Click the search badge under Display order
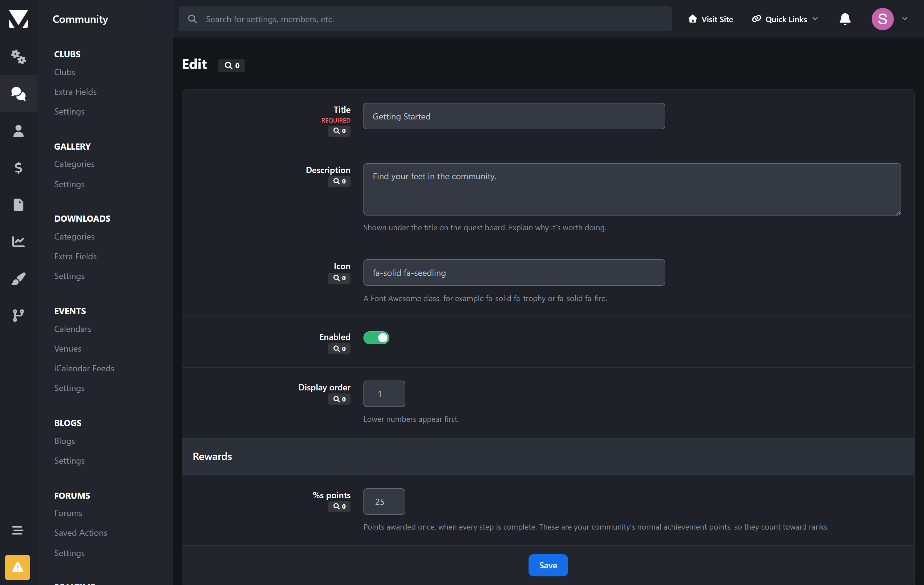The image size is (924, 585). click(339, 399)
